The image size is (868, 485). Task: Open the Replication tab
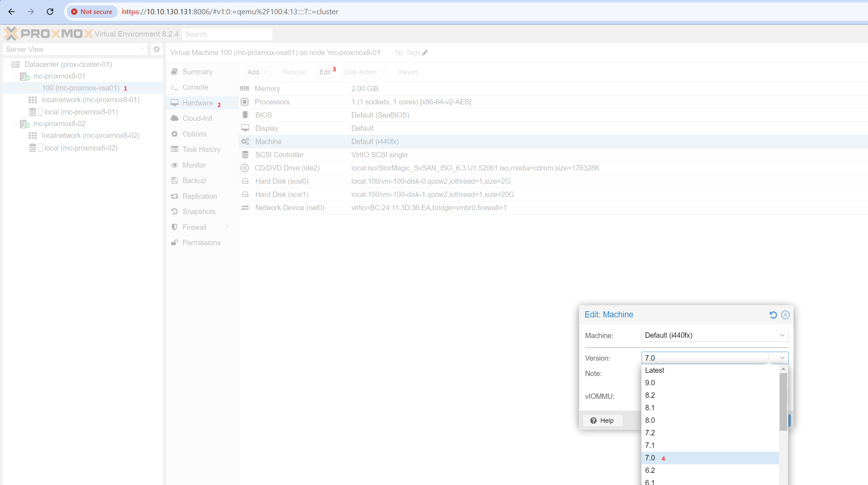click(x=202, y=196)
